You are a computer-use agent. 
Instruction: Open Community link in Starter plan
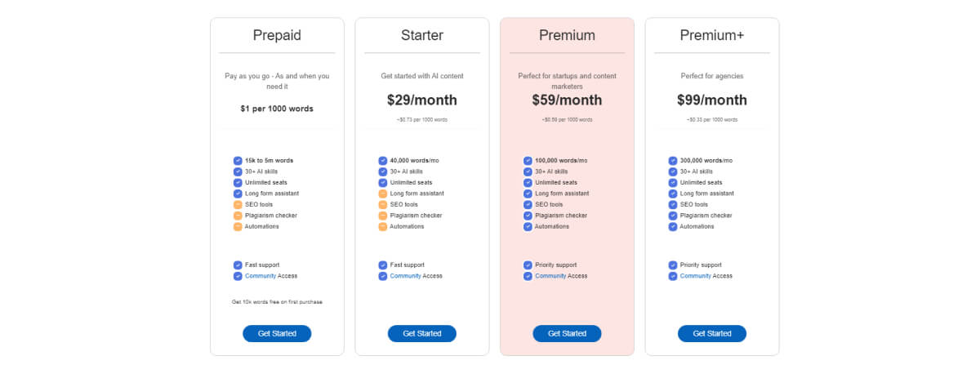pyautogui.click(x=406, y=276)
